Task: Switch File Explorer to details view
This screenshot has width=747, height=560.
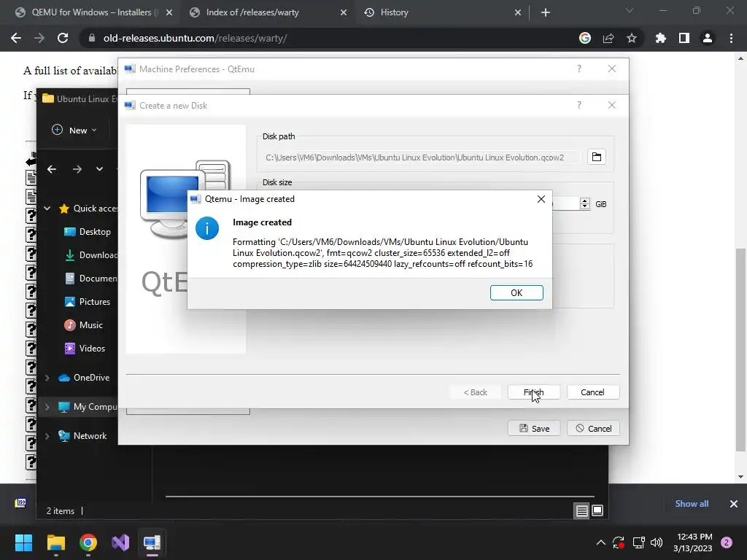Action: pyautogui.click(x=581, y=511)
